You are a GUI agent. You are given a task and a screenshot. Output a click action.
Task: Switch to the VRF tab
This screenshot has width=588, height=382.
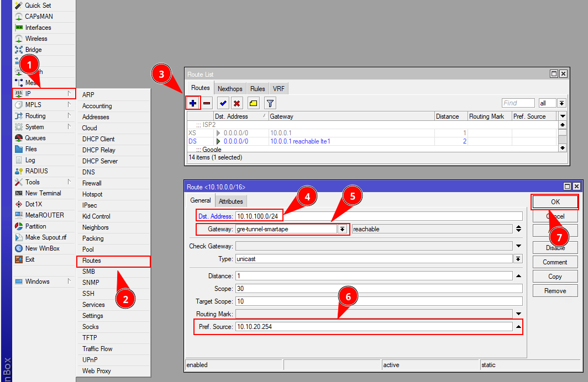[x=279, y=89]
